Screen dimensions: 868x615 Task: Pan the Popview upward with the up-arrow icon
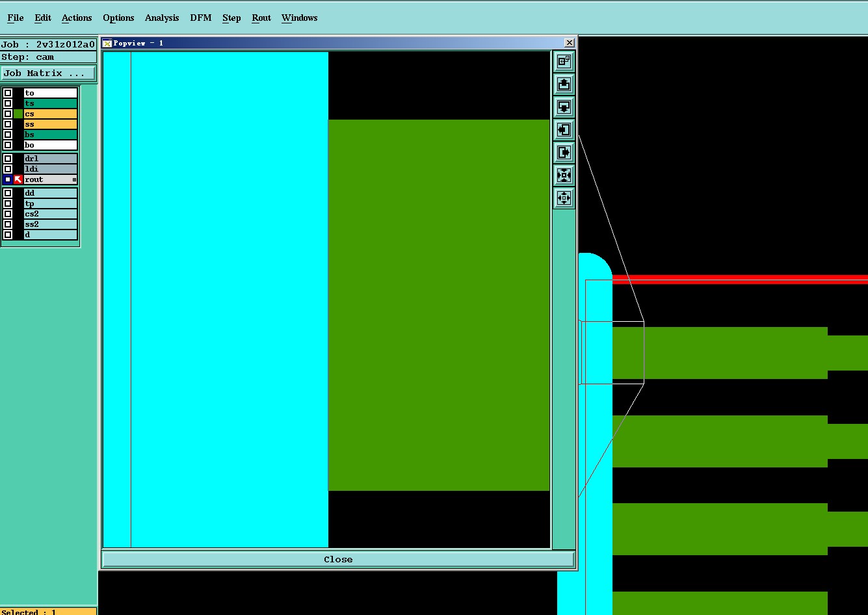(x=564, y=85)
